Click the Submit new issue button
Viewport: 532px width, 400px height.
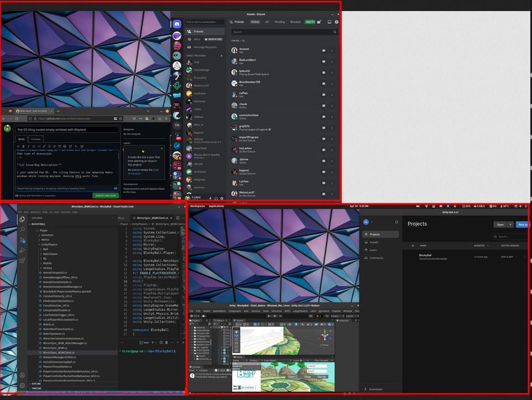[105, 196]
